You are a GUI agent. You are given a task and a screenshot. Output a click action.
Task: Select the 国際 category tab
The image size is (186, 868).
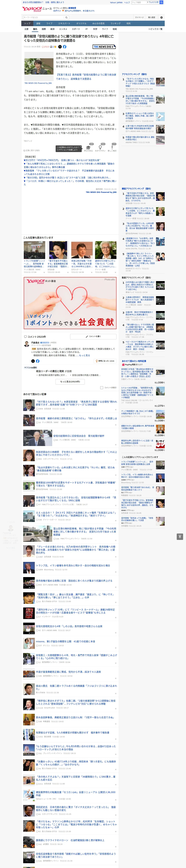[44, 29]
